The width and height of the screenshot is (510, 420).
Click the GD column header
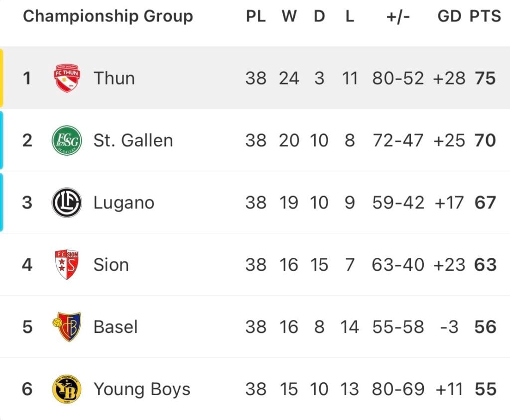coord(449,16)
